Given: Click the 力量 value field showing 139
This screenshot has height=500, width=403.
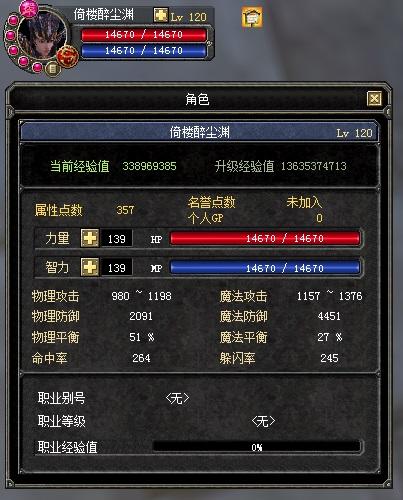Looking at the screenshot, I should [x=116, y=239].
